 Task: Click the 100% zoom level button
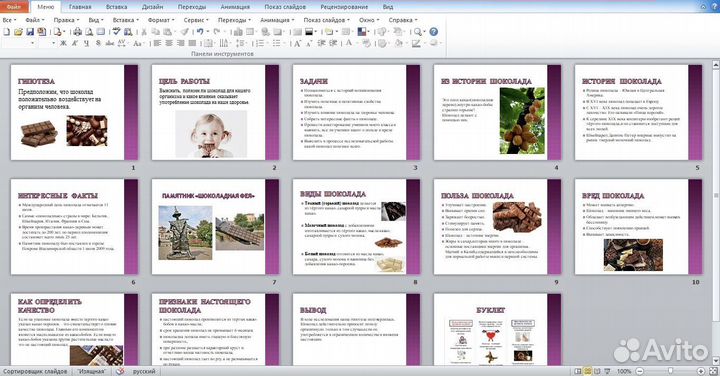(624, 371)
